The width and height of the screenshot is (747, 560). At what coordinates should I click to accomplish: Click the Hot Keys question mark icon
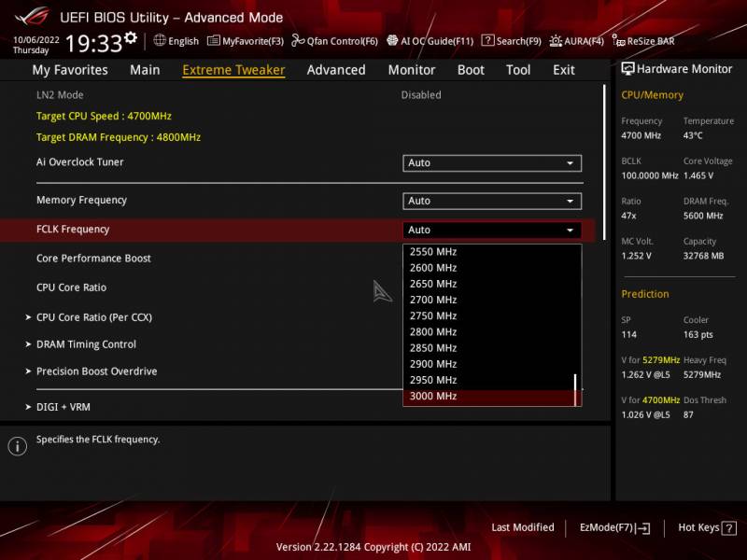tap(729, 527)
